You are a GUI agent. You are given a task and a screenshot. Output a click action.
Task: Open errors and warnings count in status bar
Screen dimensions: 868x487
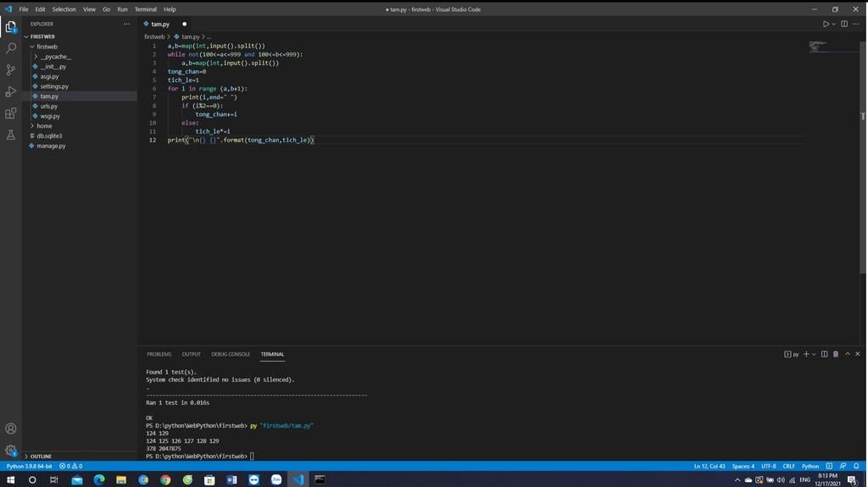click(71, 466)
